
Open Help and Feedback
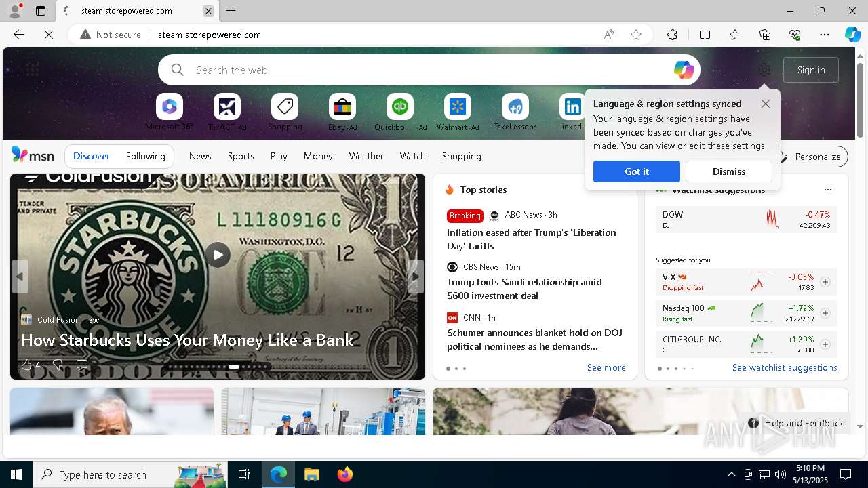tap(796, 423)
